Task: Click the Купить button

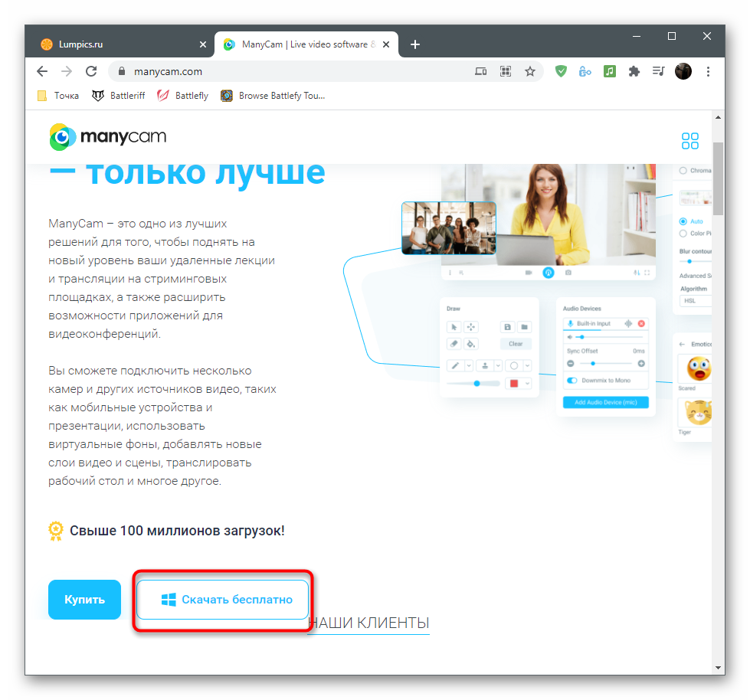Action: click(x=85, y=600)
